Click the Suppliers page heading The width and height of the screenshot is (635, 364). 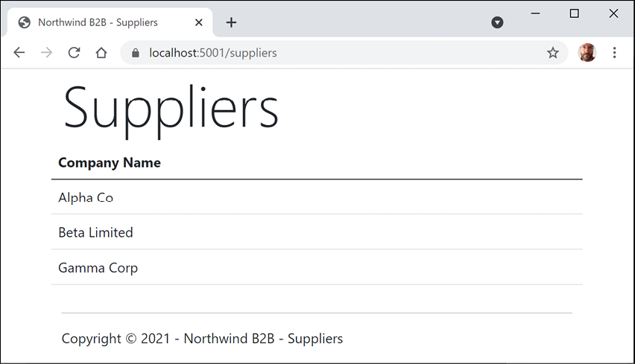[x=171, y=109]
